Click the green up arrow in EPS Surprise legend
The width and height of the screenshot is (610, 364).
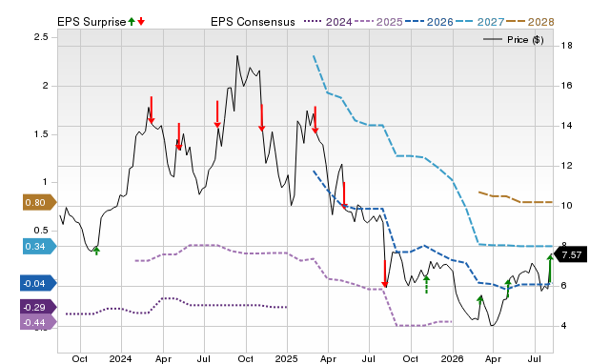132,21
